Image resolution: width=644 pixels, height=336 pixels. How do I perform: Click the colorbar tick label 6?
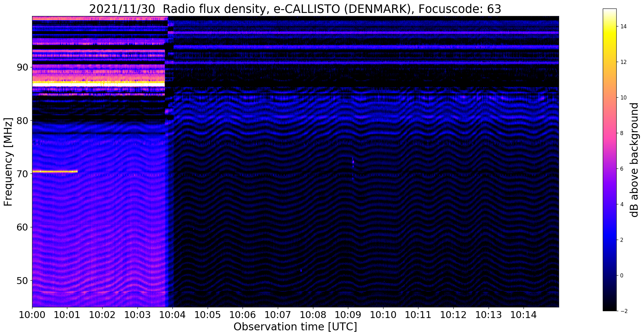(621, 169)
